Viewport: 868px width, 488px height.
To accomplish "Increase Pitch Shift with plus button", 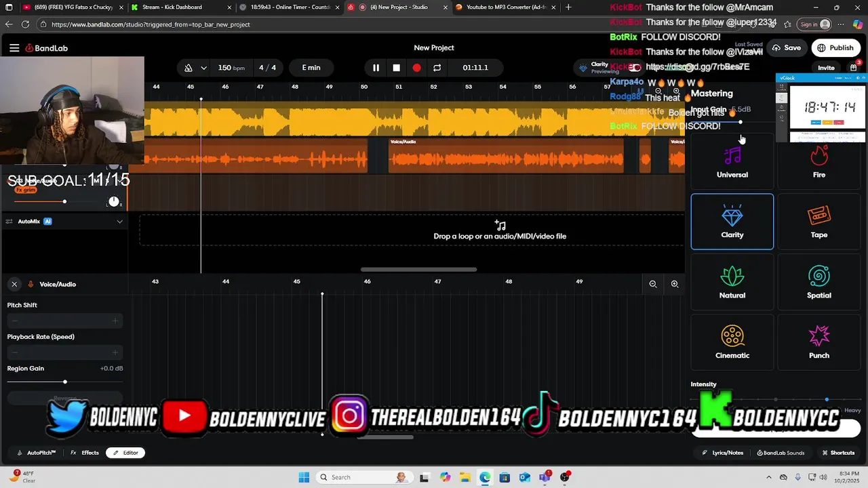I will coord(115,321).
